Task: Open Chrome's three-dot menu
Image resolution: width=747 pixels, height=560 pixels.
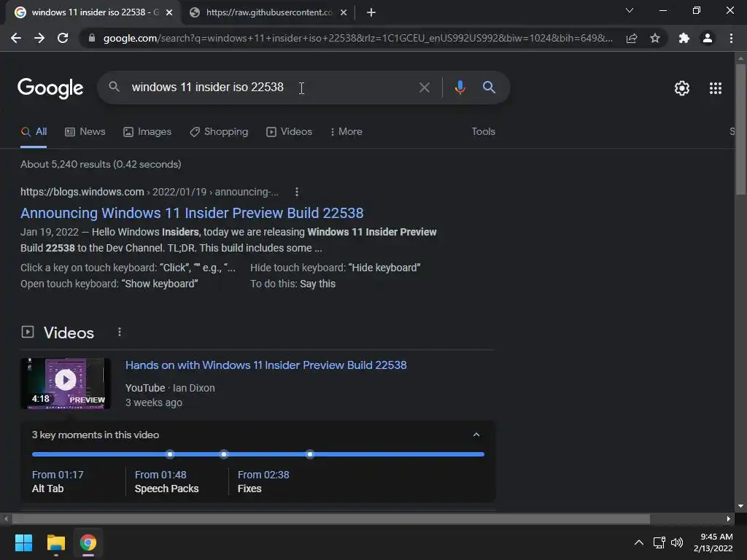Action: (x=731, y=38)
